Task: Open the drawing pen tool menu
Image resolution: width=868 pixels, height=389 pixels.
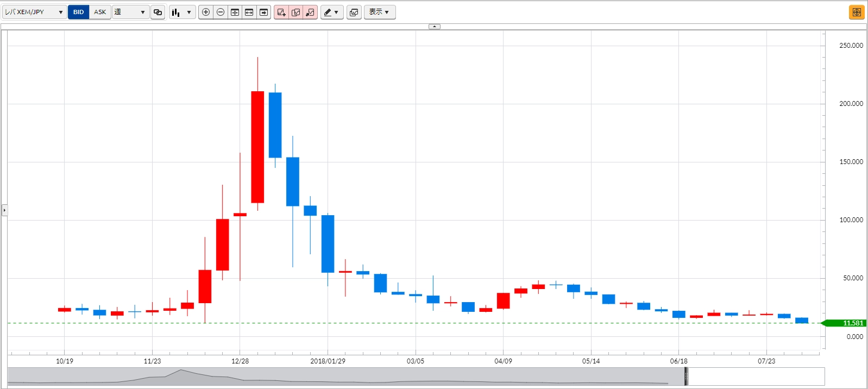Action: (332, 12)
